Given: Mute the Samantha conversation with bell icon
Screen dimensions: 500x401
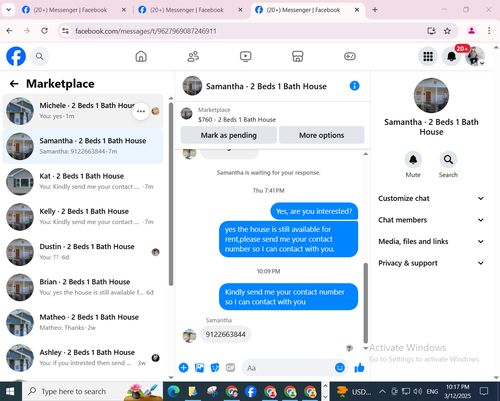Looking at the screenshot, I should 413,160.
